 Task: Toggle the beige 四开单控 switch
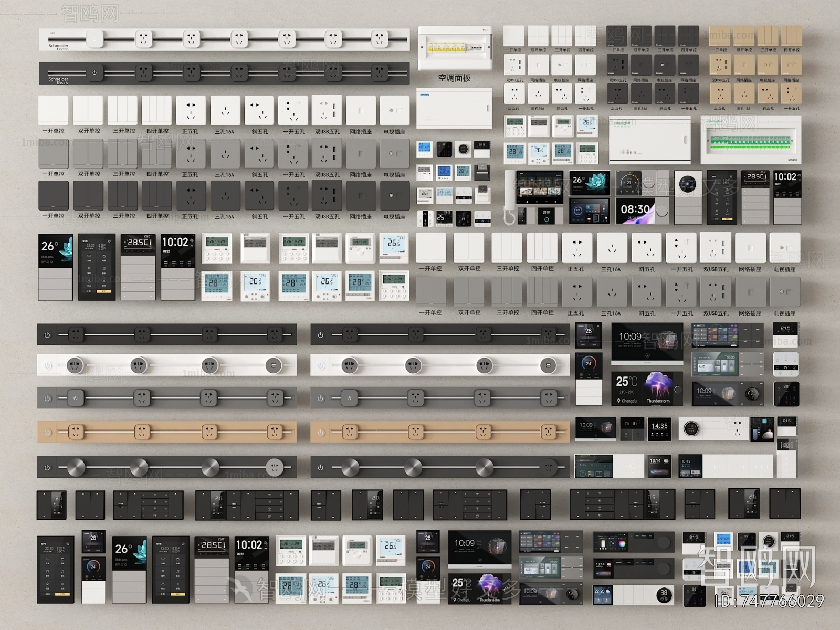point(791,36)
